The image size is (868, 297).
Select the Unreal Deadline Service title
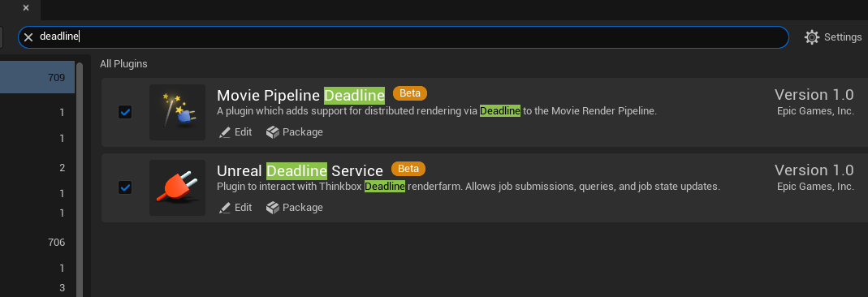tap(300, 170)
